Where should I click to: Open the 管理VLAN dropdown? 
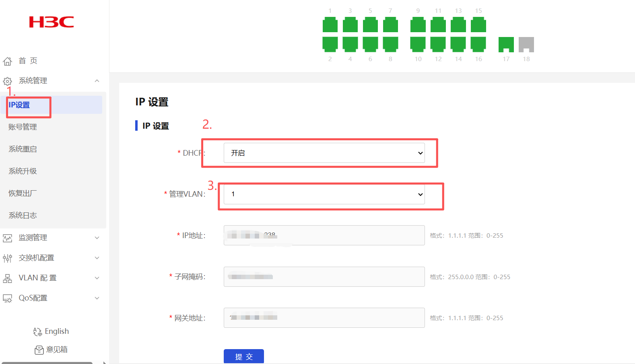324,194
